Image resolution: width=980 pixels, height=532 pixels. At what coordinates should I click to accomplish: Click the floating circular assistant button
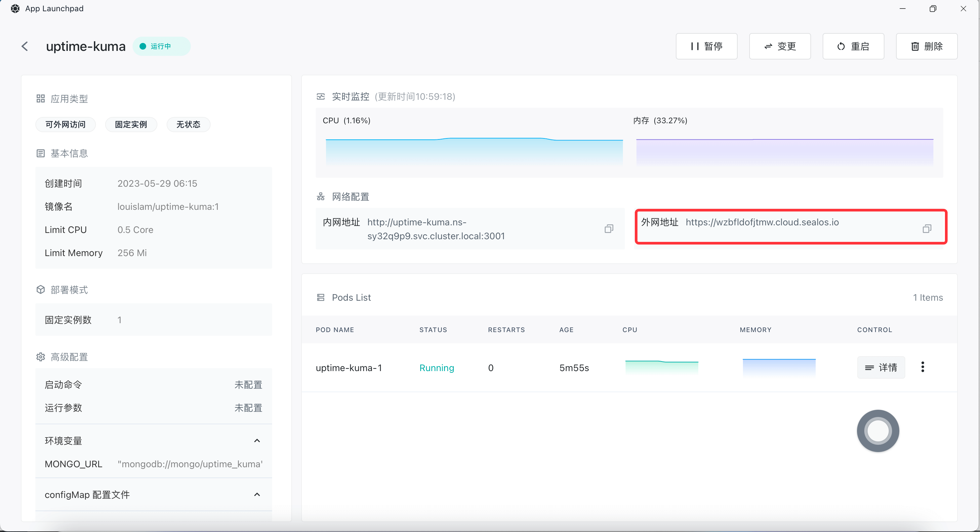pos(878,431)
